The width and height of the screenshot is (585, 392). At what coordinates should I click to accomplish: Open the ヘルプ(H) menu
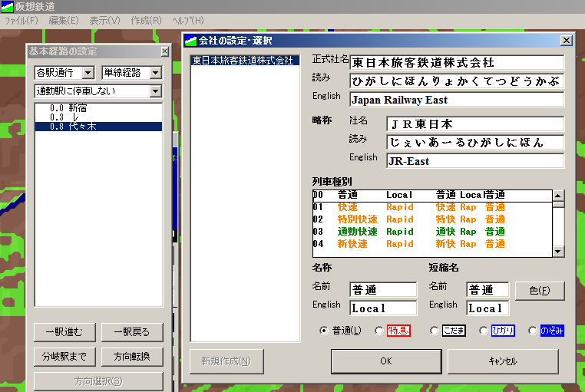(188, 21)
